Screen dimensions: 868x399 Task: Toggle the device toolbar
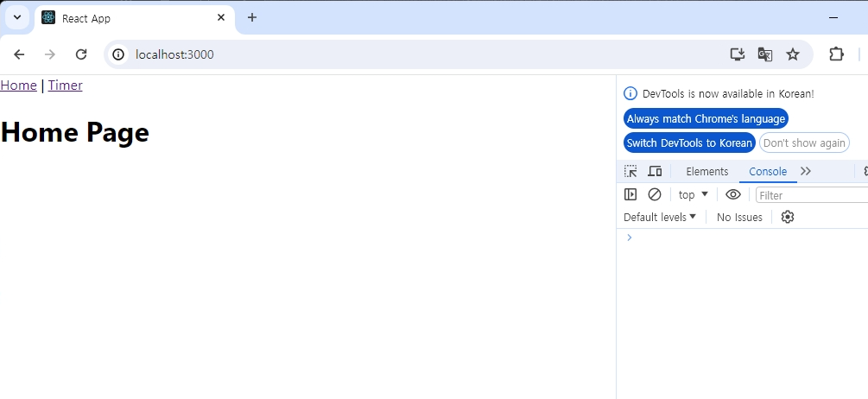point(655,172)
